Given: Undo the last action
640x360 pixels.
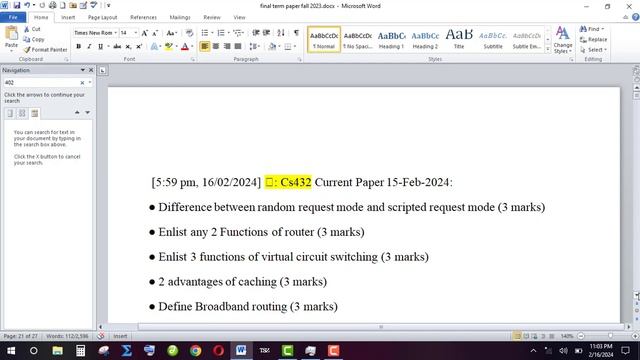Looking at the screenshot, I should (x=27, y=5).
